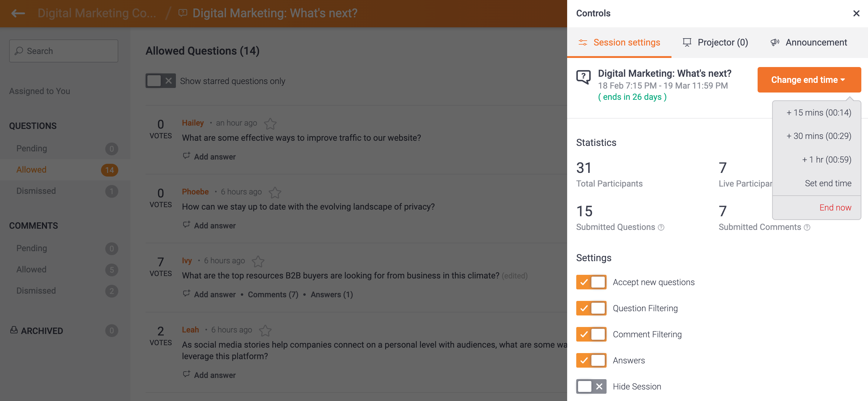Viewport: 868px width, 401px height.
Task: Click author name Hailey
Action: point(193,123)
